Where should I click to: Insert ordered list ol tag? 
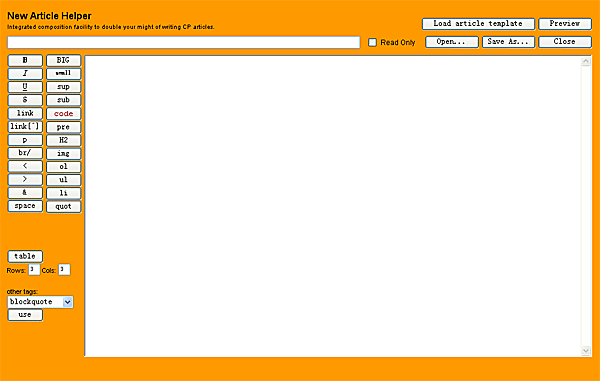(64, 167)
